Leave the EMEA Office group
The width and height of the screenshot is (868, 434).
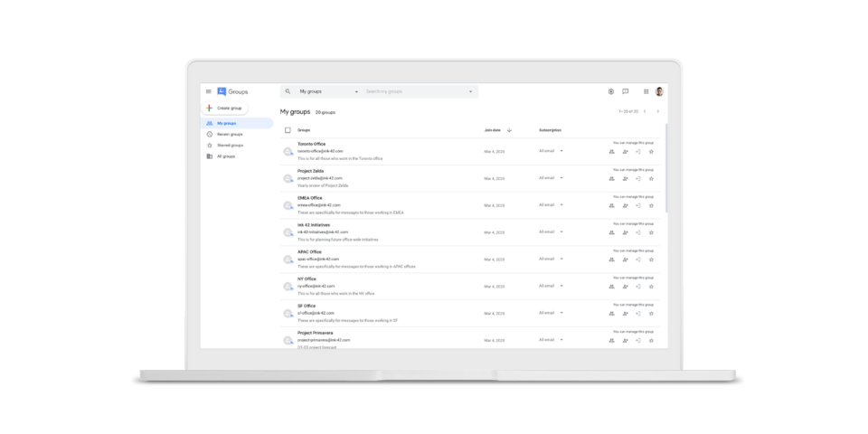(638, 205)
